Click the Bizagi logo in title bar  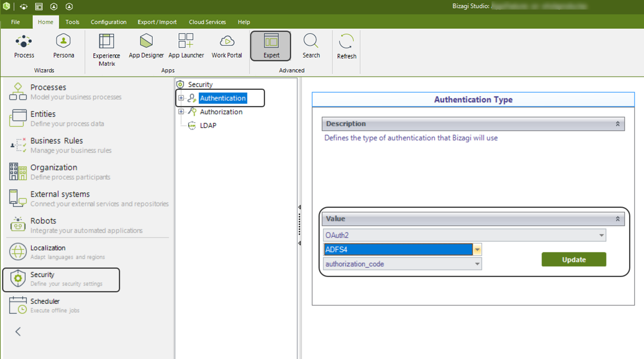[x=6, y=6]
